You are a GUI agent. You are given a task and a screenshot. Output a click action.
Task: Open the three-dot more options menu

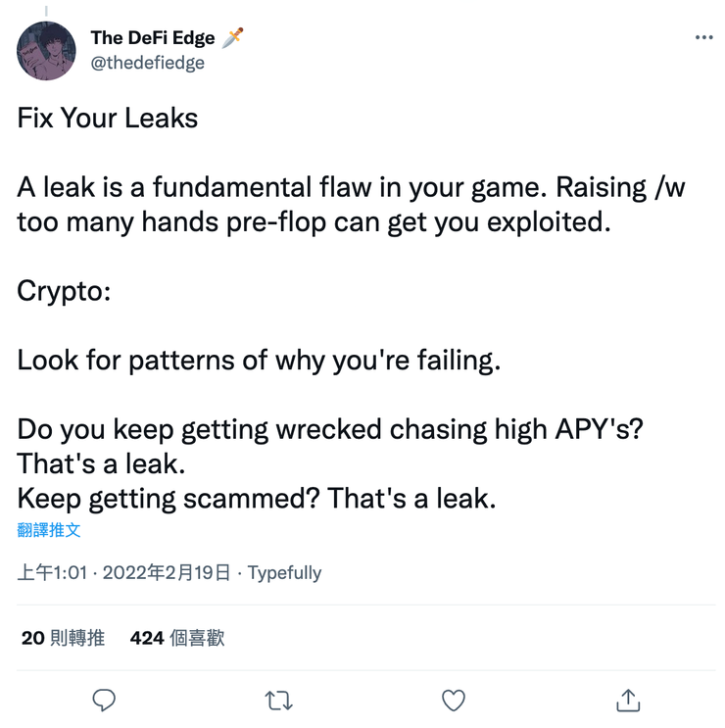pyautogui.click(x=703, y=37)
